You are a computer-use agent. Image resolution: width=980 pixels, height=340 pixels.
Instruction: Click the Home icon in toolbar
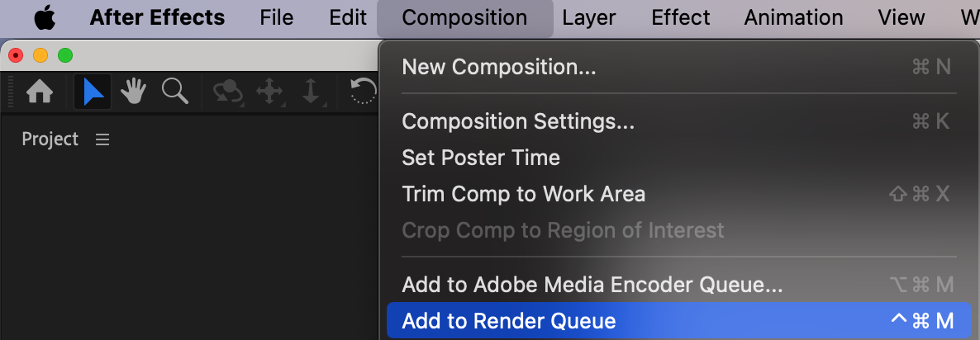coord(40,92)
